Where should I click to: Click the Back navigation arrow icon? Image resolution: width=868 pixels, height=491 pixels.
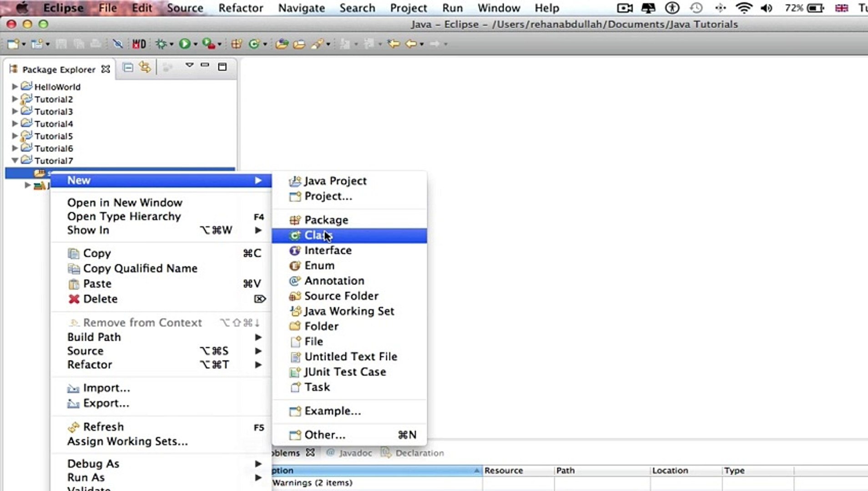411,44
